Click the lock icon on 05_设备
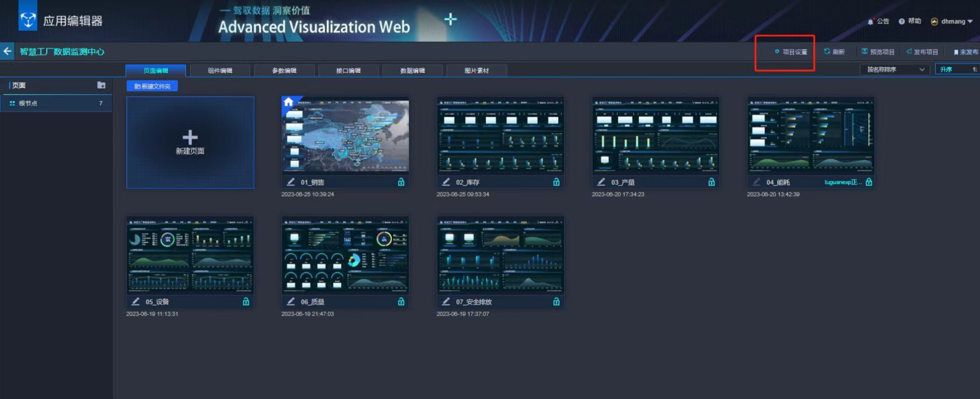Image resolution: width=980 pixels, height=399 pixels. (x=246, y=302)
